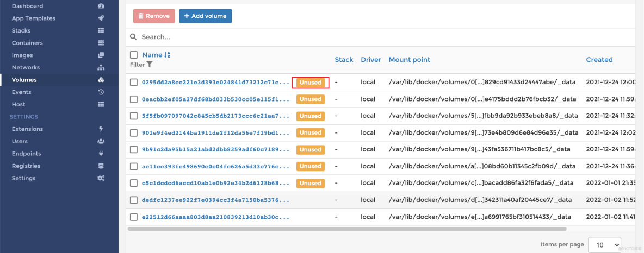644x253 pixels.
Task: Select checkbox for volume 5f5fb0970970
Action: [x=134, y=116]
